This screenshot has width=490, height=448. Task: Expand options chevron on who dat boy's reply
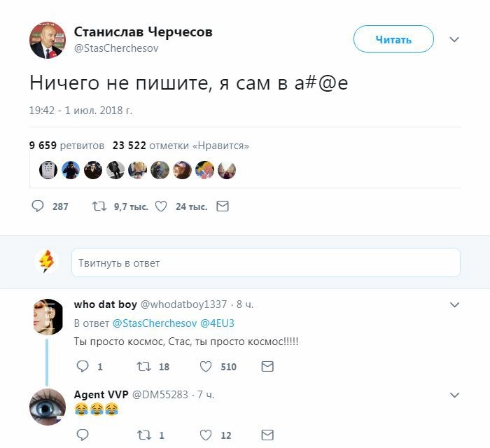[454, 304]
